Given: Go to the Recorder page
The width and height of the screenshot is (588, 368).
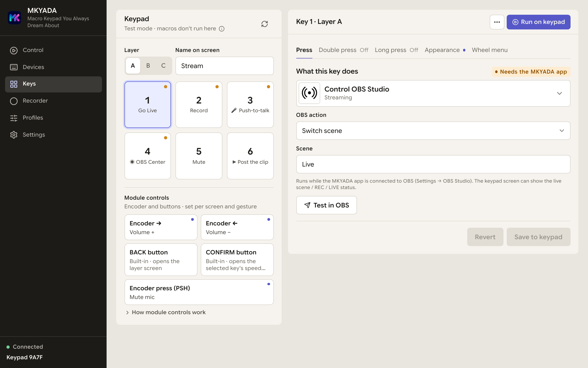Looking at the screenshot, I should 53,101.
